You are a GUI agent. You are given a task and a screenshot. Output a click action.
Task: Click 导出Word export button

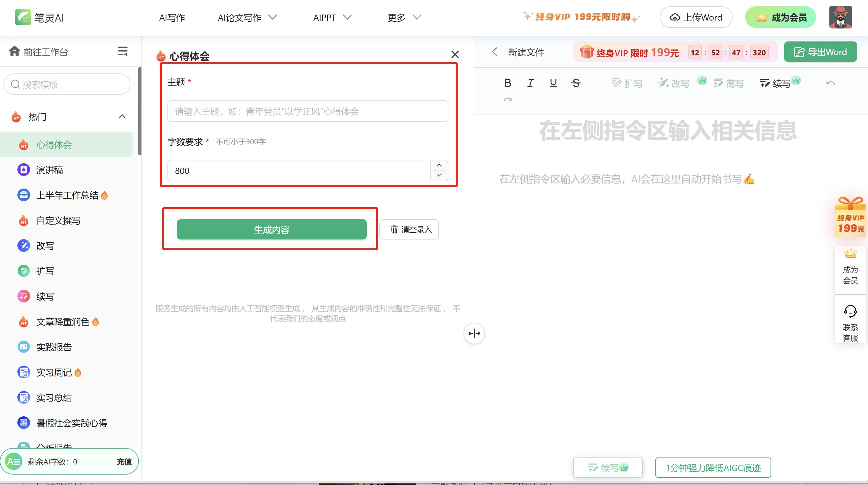[820, 52]
